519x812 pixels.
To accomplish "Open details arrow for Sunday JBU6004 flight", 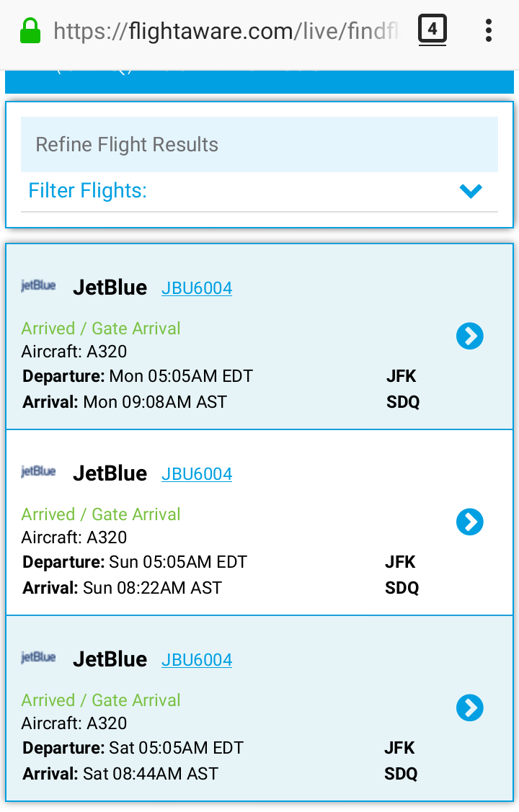I will (470, 522).
